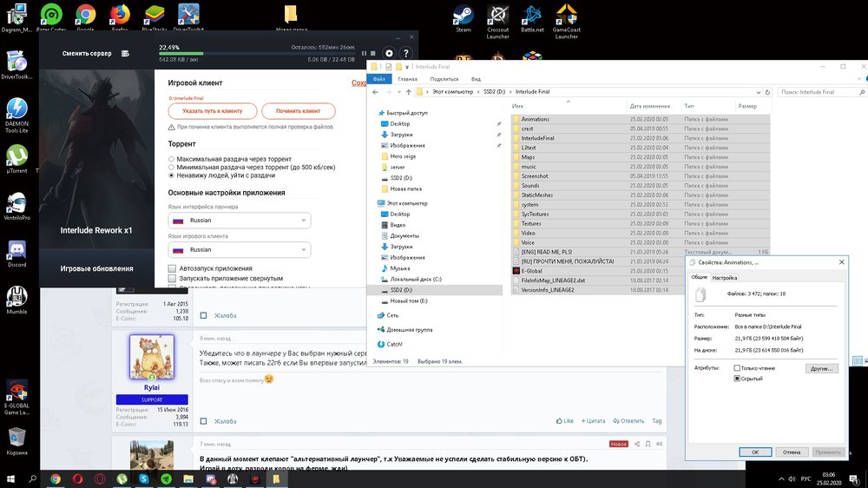Click the server list icon beside Сменить сервер

coord(127,53)
